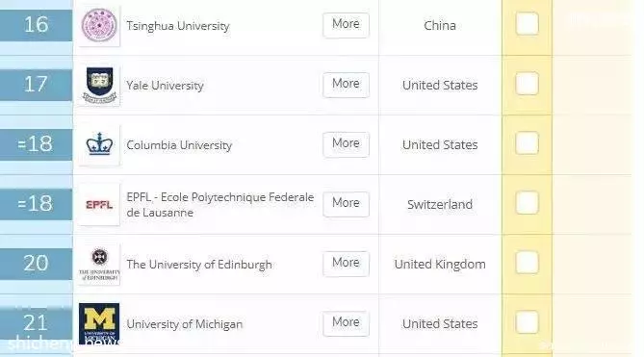Open the EPFL Ecole Polytechnique Federale link

pos(220,204)
